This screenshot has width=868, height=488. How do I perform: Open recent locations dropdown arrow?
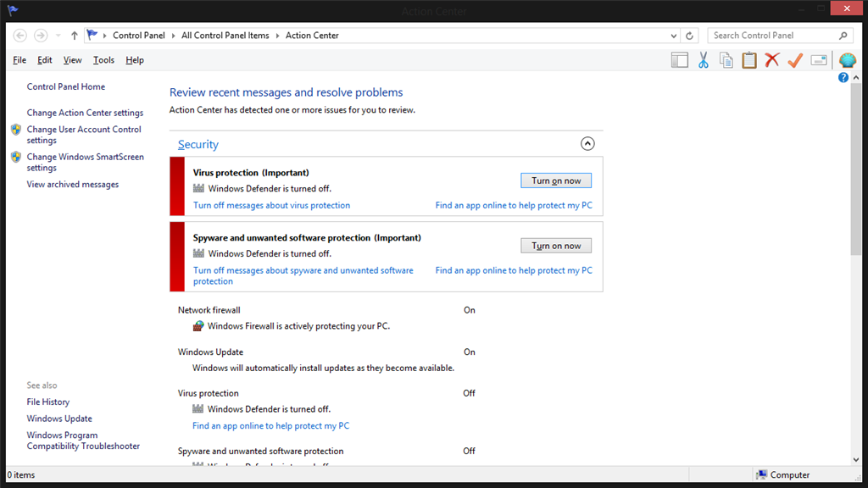58,36
